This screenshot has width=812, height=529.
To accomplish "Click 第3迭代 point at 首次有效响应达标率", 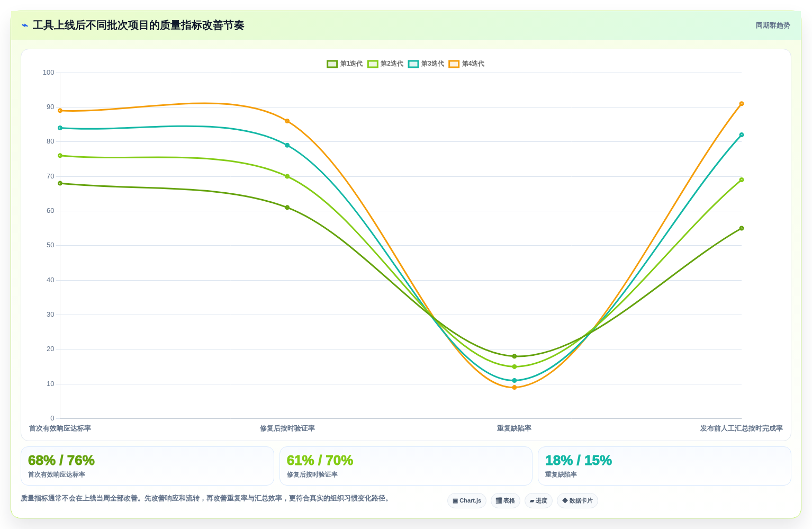I will click(x=60, y=128).
